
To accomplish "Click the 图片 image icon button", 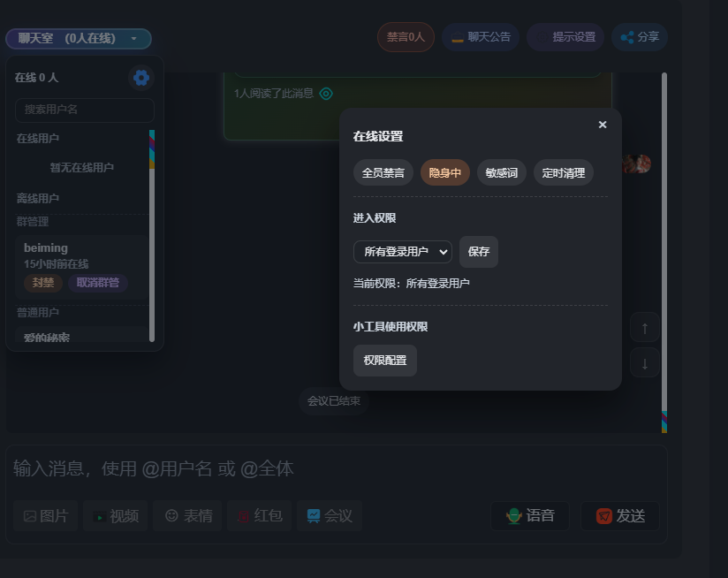I will tap(46, 515).
